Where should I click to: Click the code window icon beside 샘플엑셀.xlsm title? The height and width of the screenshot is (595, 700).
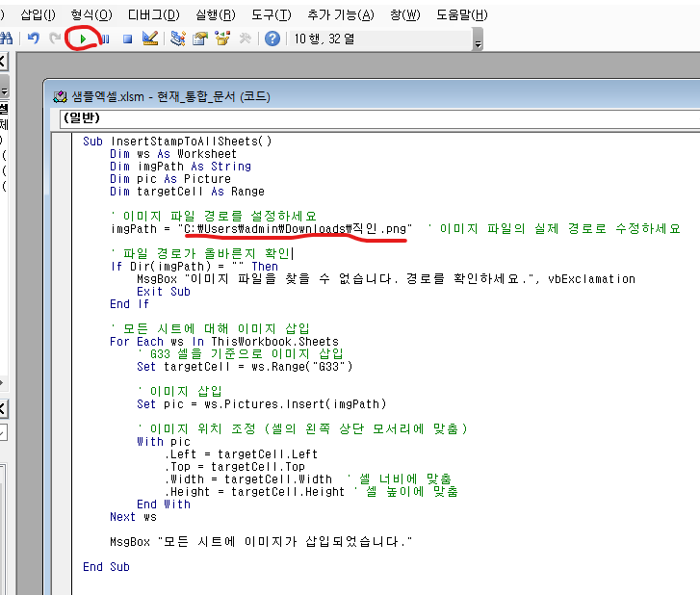point(61,96)
